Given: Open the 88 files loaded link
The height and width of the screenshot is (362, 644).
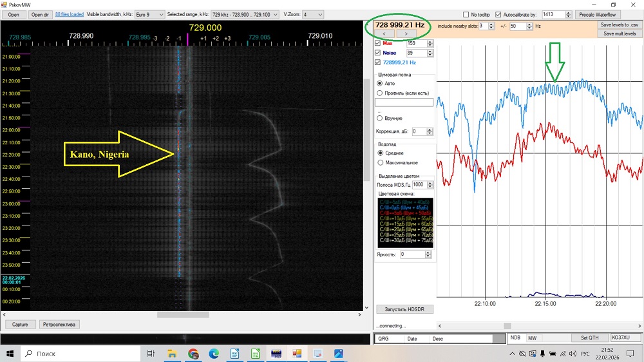Looking at the screenshot, I should tap(70, 14).
